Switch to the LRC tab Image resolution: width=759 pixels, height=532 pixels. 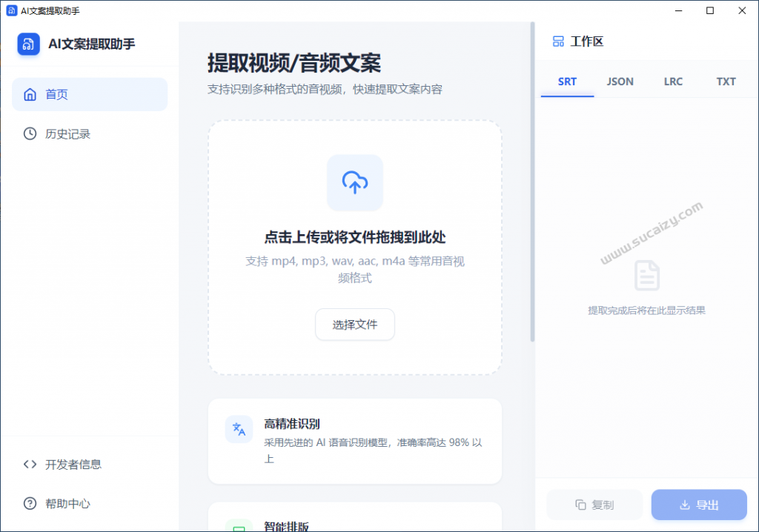point(673,82)
